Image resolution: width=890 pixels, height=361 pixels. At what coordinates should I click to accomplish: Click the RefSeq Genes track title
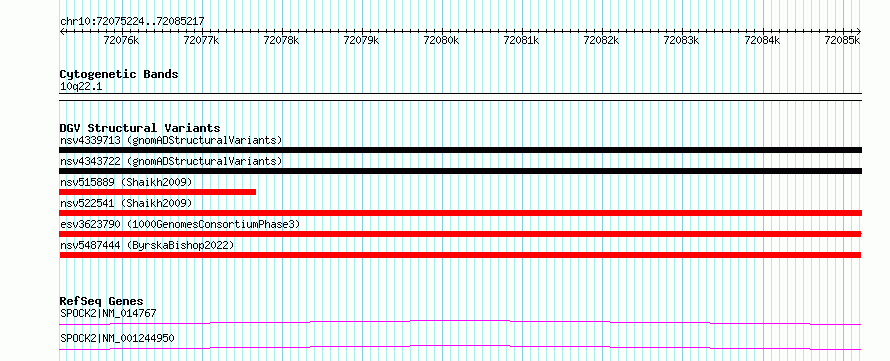(x=102, y=301)
